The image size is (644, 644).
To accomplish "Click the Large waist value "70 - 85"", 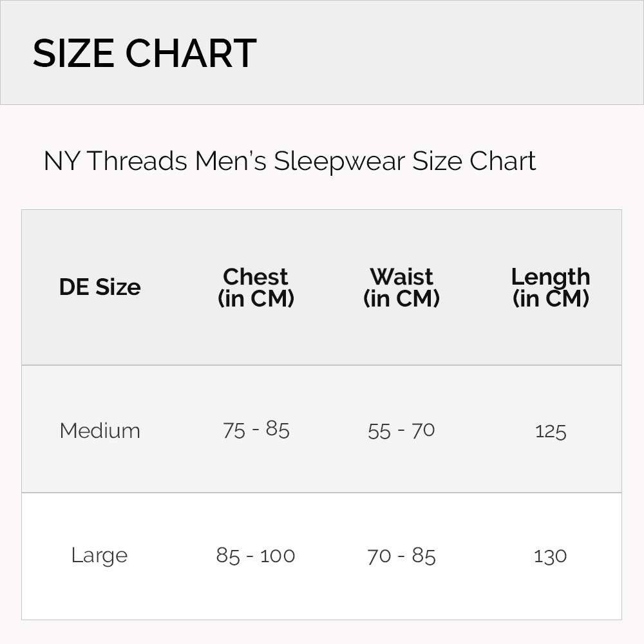I will click(x=401, y=555).
